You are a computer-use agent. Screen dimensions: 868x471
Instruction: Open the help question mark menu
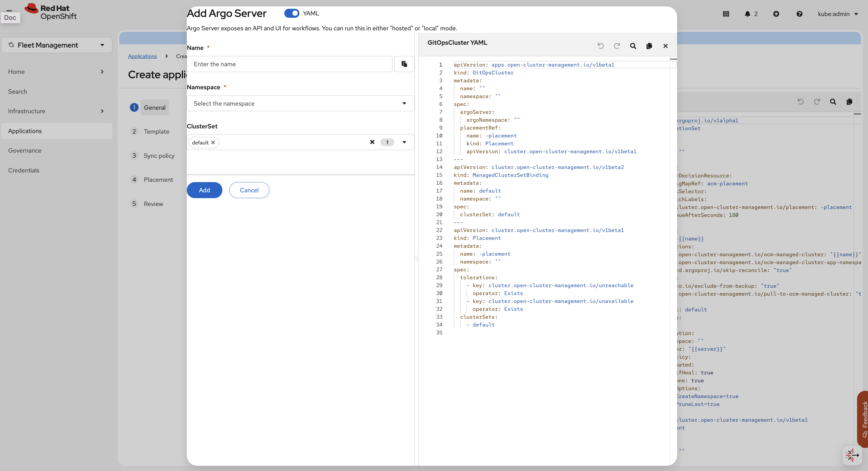click(x=799, y=14)
